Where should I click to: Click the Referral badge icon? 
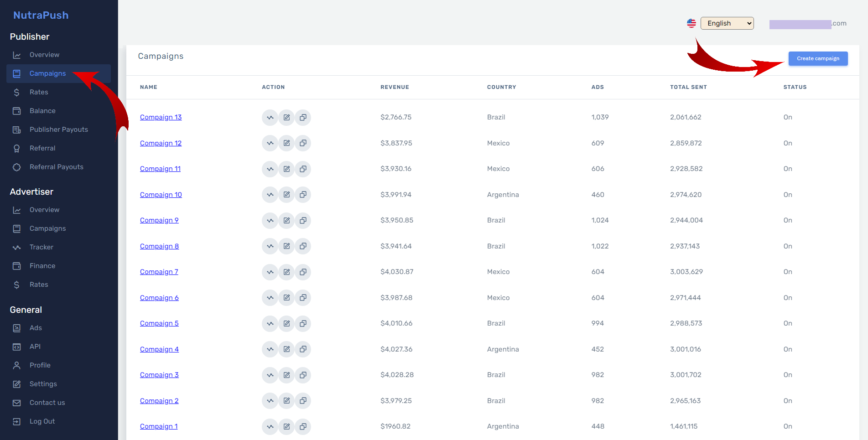coord(17,149)
